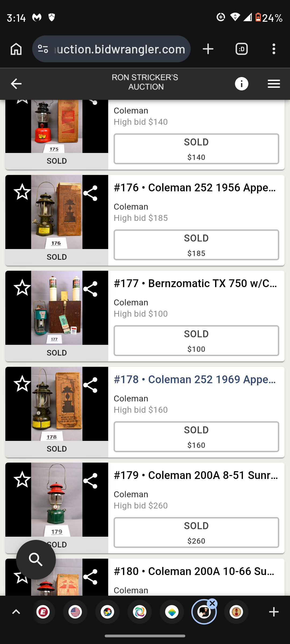View lot 177 lantern thumbnail

click(x=57, y=308)
